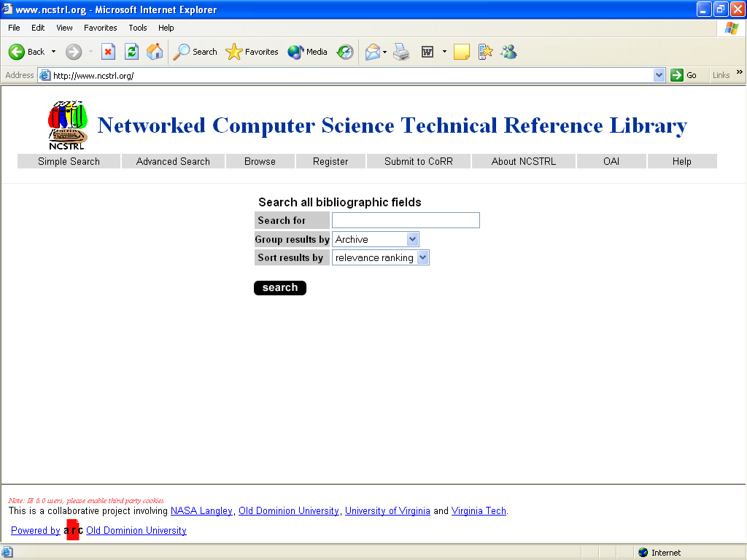
Task: Click inside the Search for text field
Action: click(x=405, y=219)
